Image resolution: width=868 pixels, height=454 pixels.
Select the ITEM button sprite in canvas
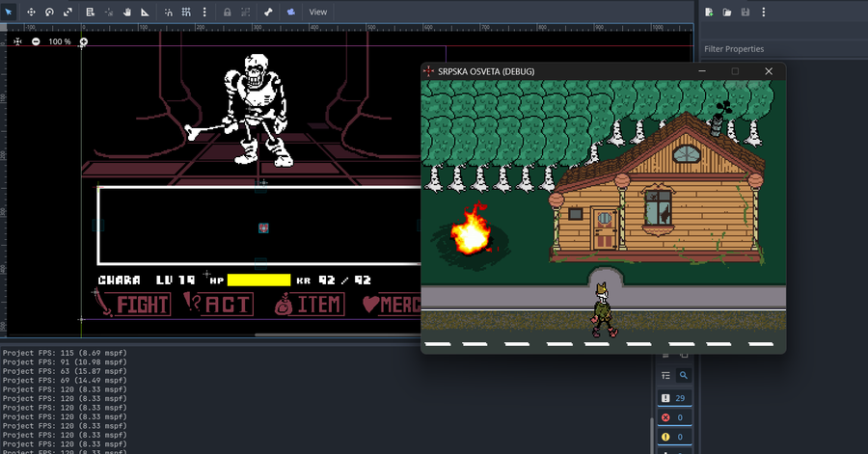pos(310,305)
